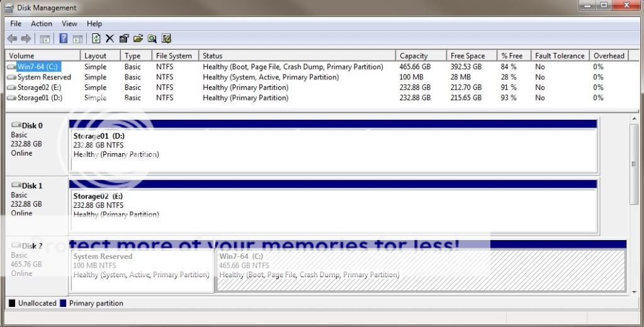
Task: Click the drive icon beside System Reserved row
Action: coord(11,77)
